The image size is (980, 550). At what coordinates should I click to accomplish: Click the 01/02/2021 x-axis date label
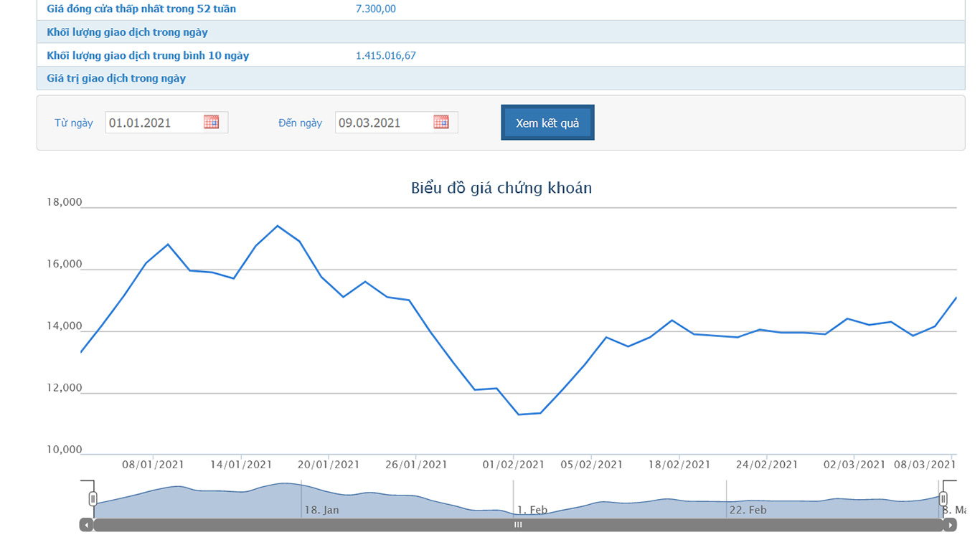point(513,465)
